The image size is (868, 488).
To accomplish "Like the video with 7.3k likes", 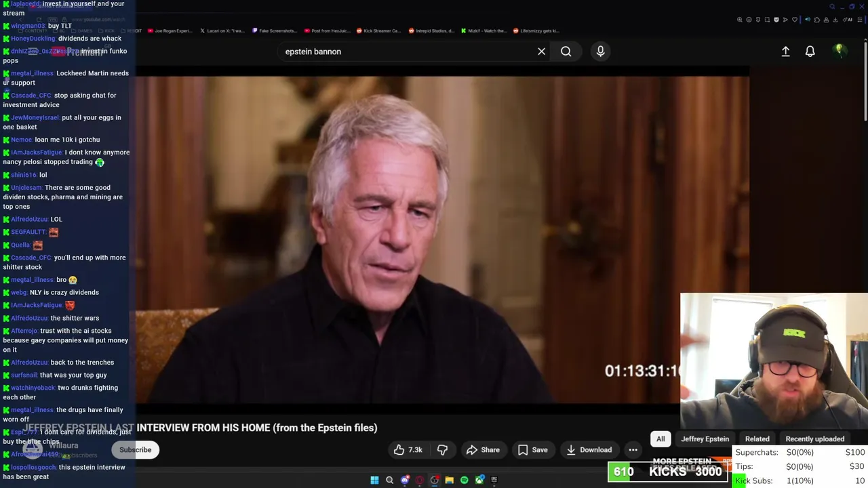I will click(408, 450).
